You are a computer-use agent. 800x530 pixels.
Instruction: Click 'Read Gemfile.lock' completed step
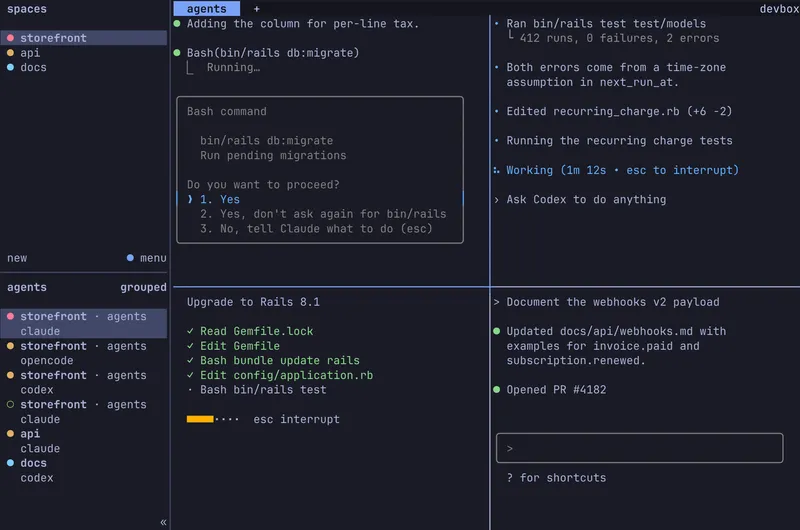(x=257, y=331)
